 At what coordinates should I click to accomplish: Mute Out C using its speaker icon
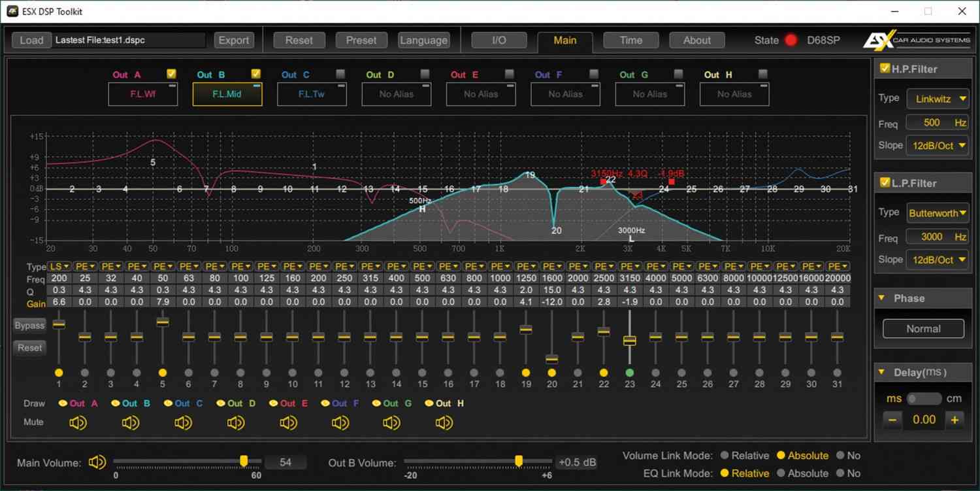[183, 423]
